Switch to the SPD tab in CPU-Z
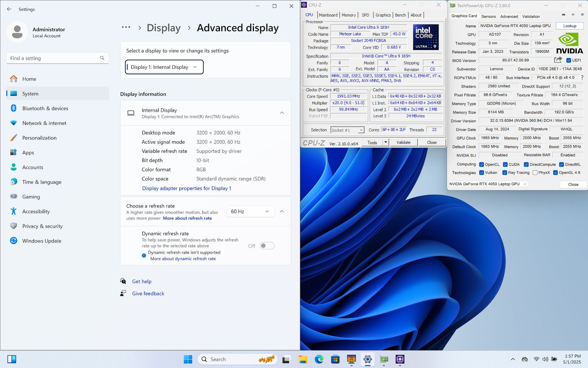The width and height of the screenshot is (588, 368). 366,15
